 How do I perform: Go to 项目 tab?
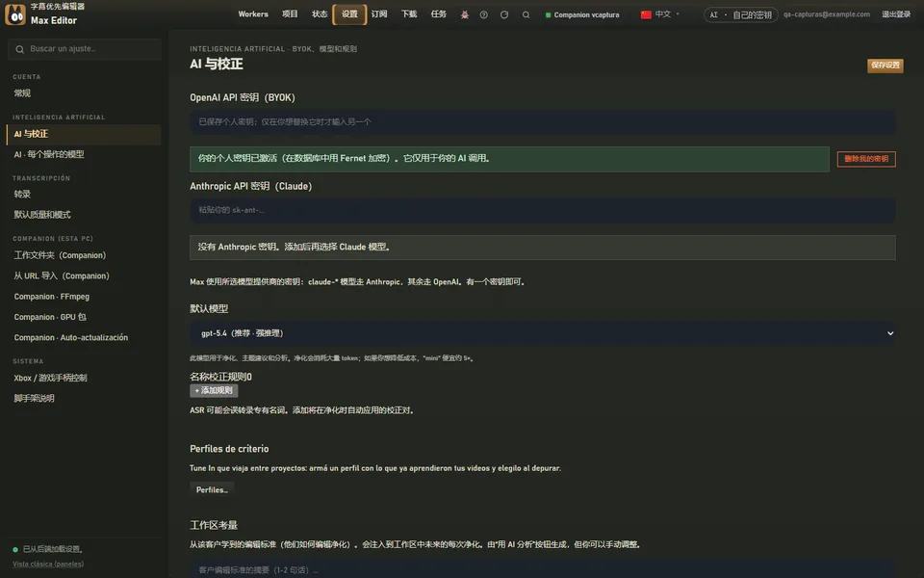pyautogui.click(x=290, y=14)
